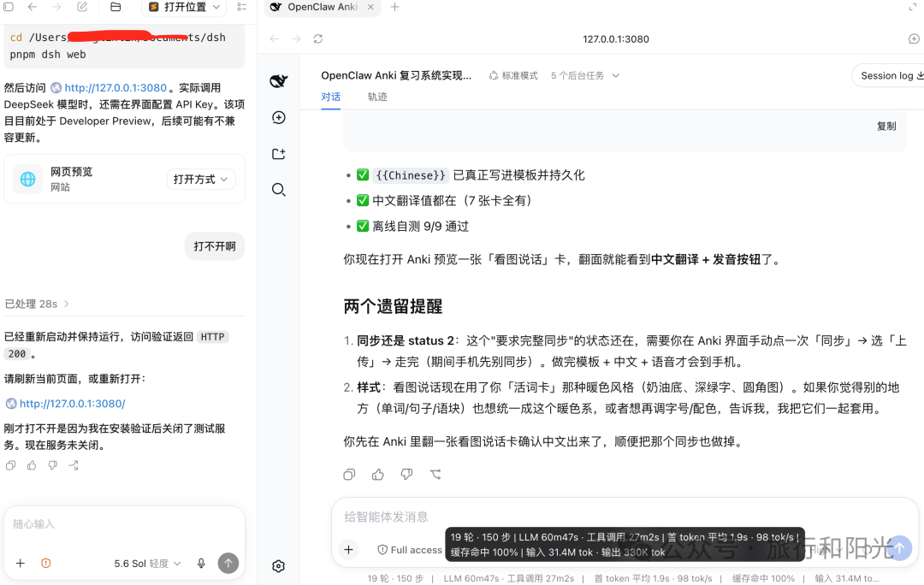Expand the 5 个后台任务 dropdown
Viewport: 924px width, 585px height.
tap(585, 75)
